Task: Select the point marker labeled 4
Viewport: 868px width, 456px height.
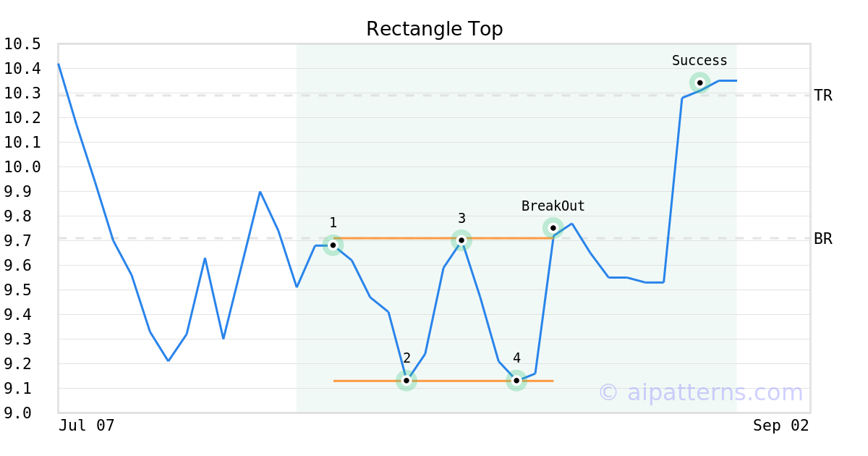Action: 516,380
